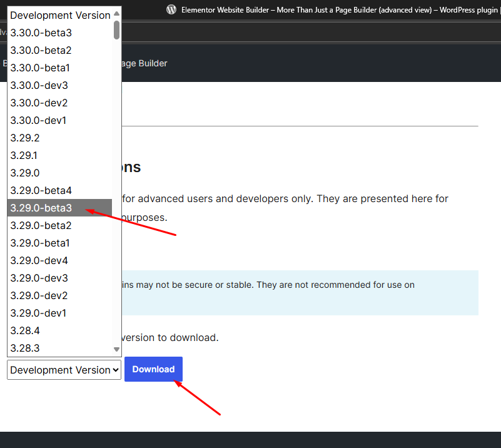Click the blue Download button

tap(153, 369)
